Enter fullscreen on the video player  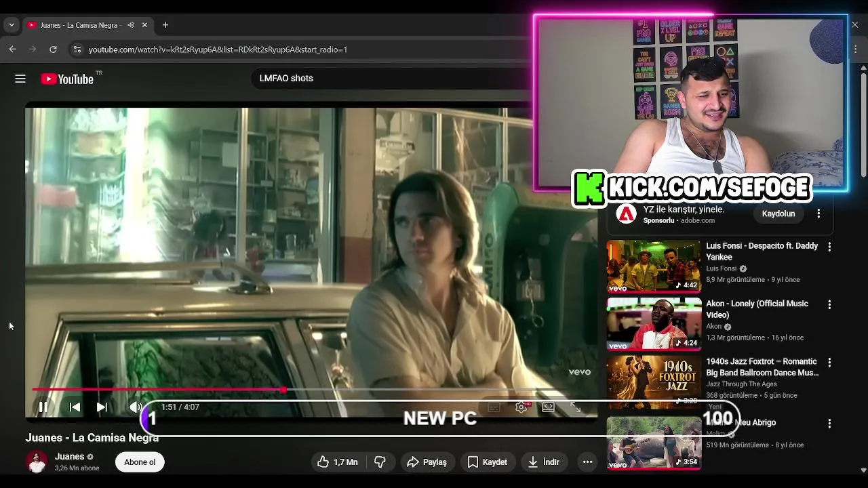pyautogui.click(x=575, y=407)
